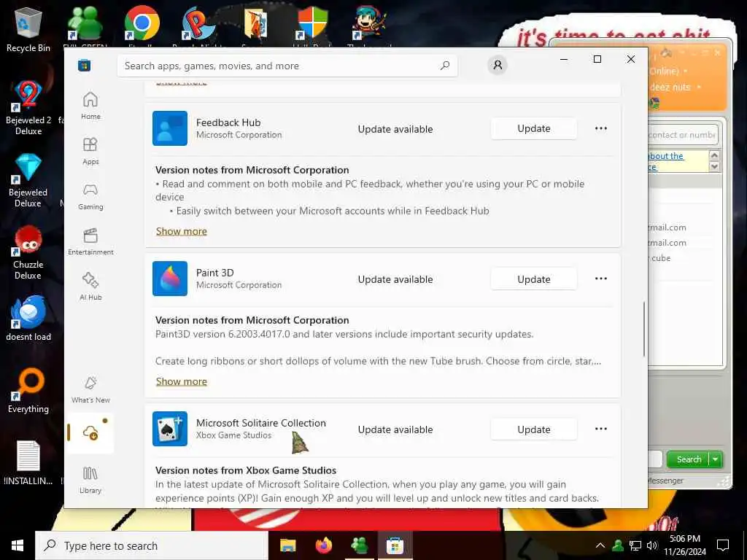This screenshot has height=560, width=747.
Task: Open the Home section in Microsoft Store sidebar
Action: tap(90, 106)
